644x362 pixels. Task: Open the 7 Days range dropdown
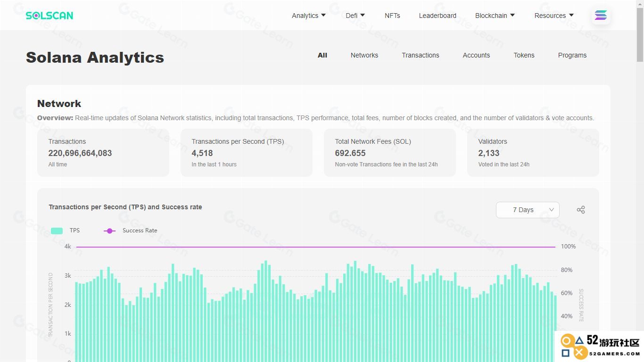528,210
